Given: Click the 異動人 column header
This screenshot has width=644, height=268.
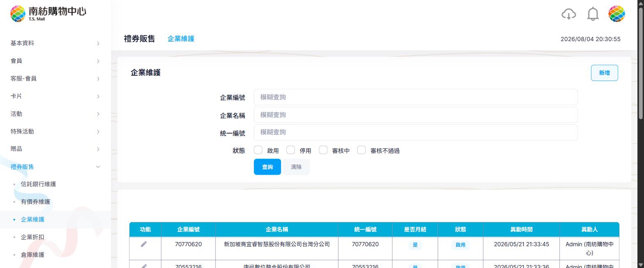Looking at the screenshot, I should 589,229.
